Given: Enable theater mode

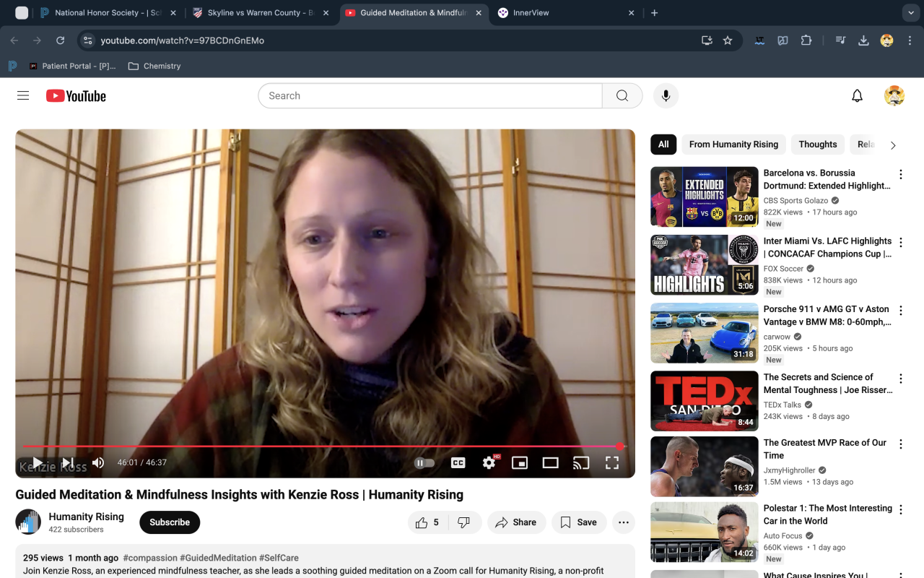Looking at the screenshot, I should pos(551,462).
